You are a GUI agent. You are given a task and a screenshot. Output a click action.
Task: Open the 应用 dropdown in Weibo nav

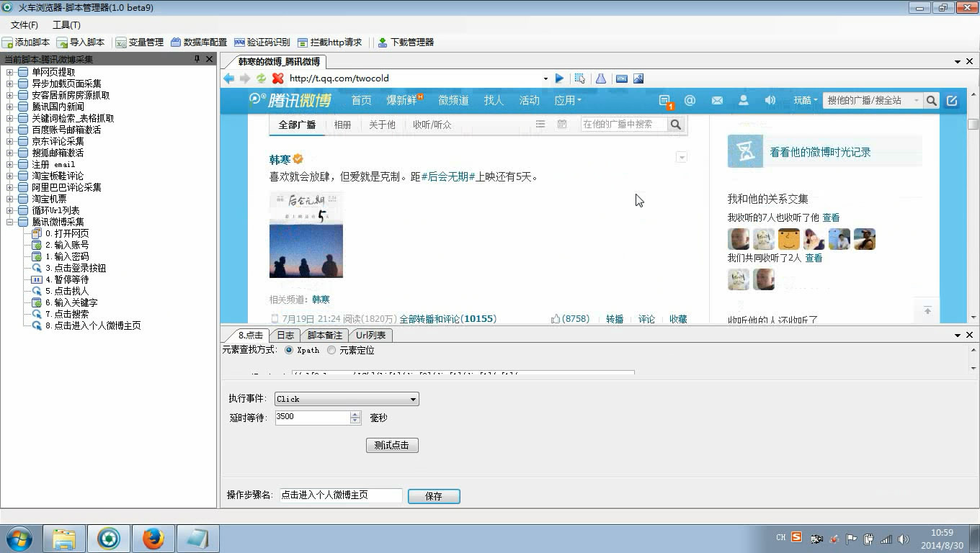(x=568, y=101)
